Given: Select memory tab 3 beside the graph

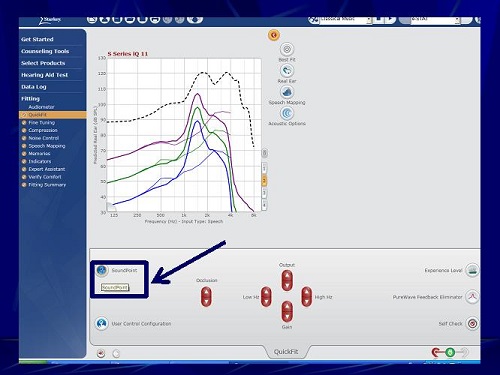Looking at the screenshot, I should coord(264,193).
